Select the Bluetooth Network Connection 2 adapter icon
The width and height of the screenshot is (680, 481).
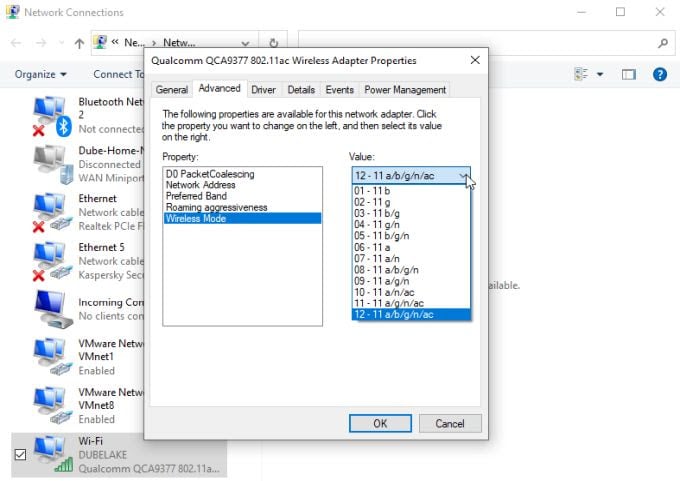coord(52,116)
